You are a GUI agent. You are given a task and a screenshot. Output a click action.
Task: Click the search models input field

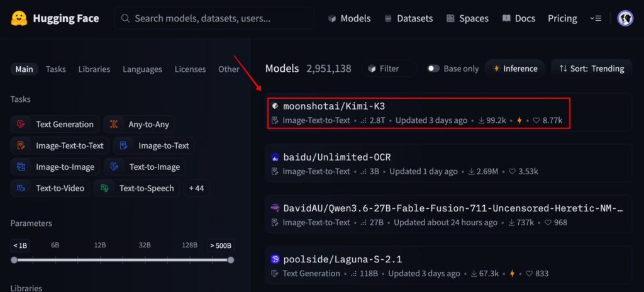214,18
